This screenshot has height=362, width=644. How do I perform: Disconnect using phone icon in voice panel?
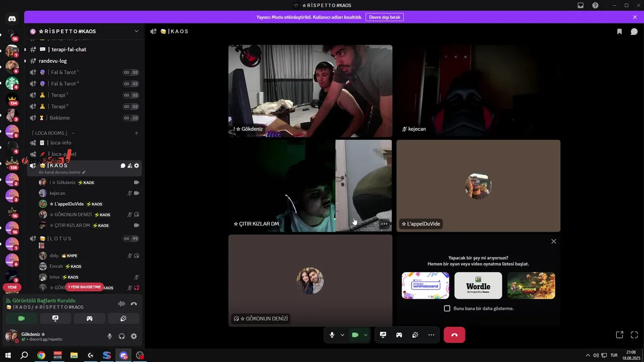(134, 304)
